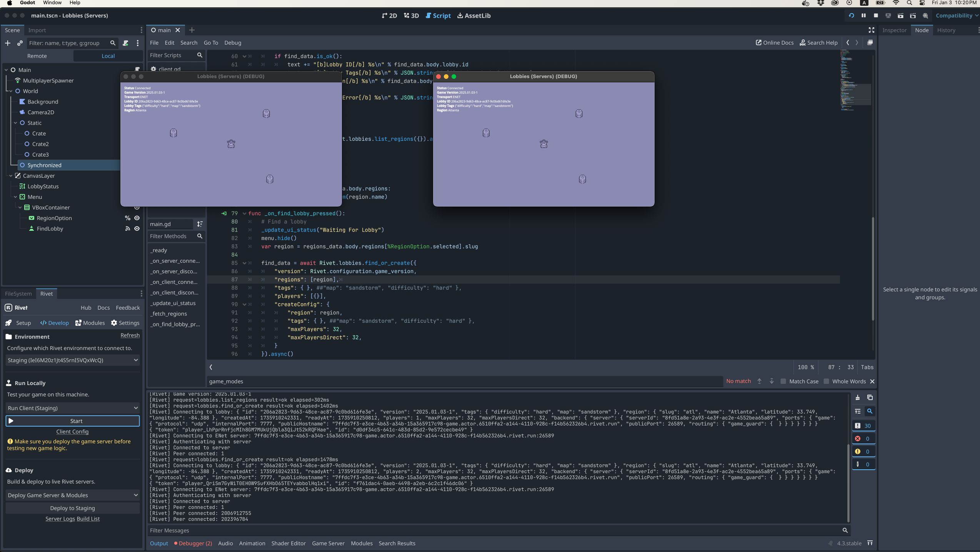Collapse the CanvasLayer tree node

click(11, 175)
